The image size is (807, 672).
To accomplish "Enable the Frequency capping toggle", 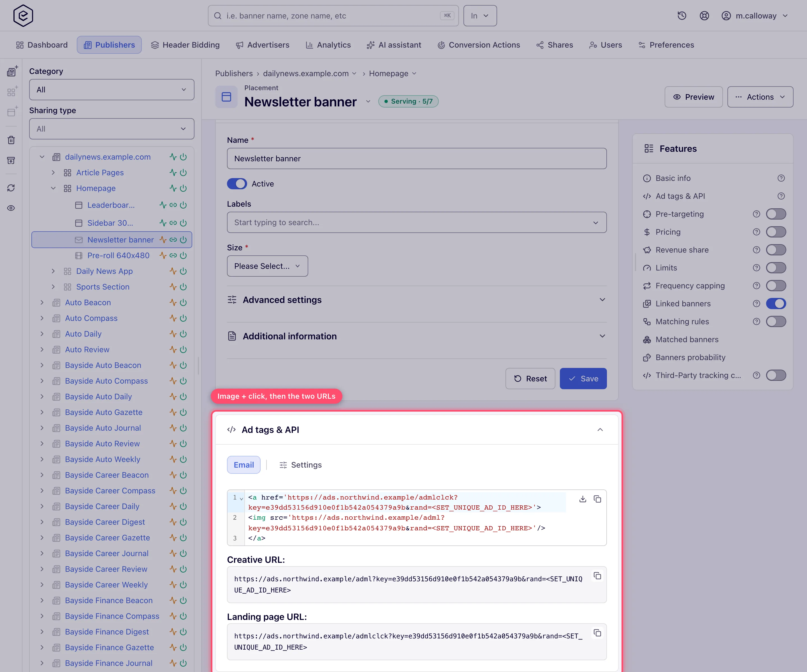I will click(776, 286).
